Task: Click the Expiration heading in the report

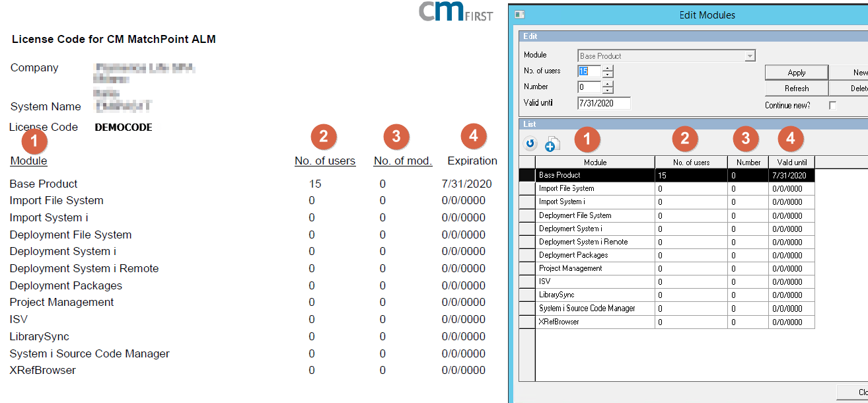Action: [x=472, y=161]
